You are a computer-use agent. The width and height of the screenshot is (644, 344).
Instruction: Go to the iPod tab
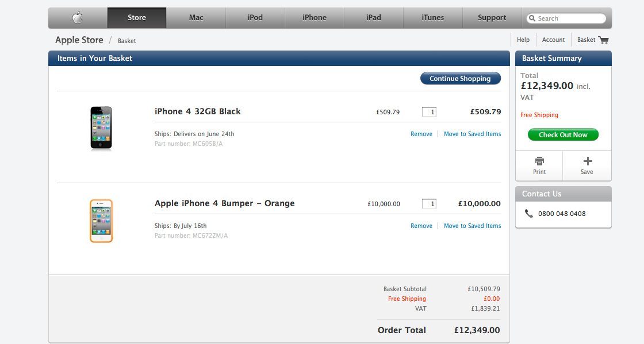click(x=255, y=18)
